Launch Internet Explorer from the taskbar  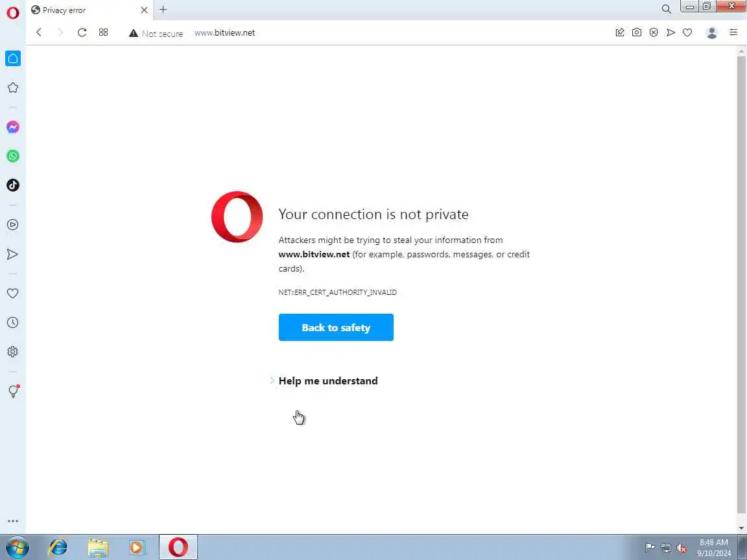tap(58, 547)
